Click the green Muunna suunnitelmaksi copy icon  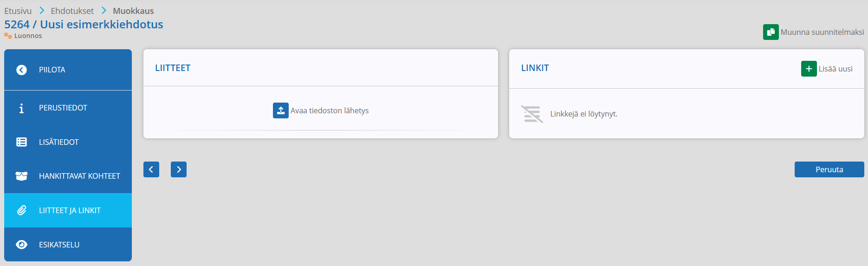771,32
